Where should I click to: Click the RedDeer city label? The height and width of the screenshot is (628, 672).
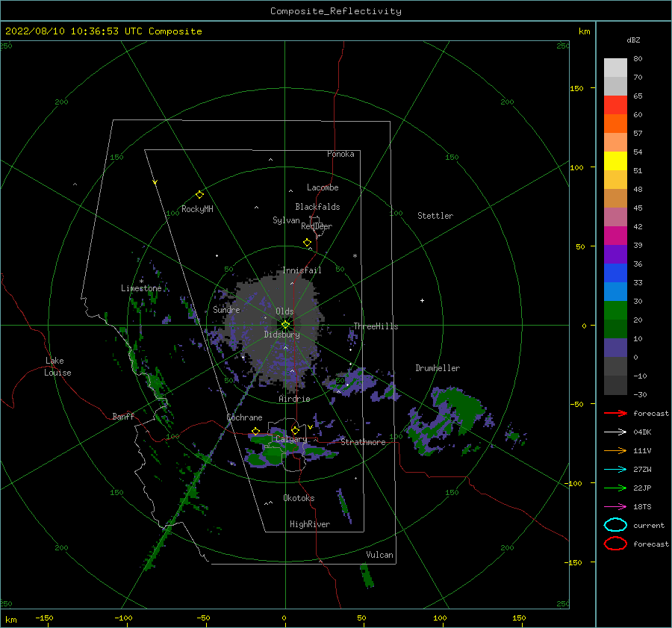pos(317,226)
